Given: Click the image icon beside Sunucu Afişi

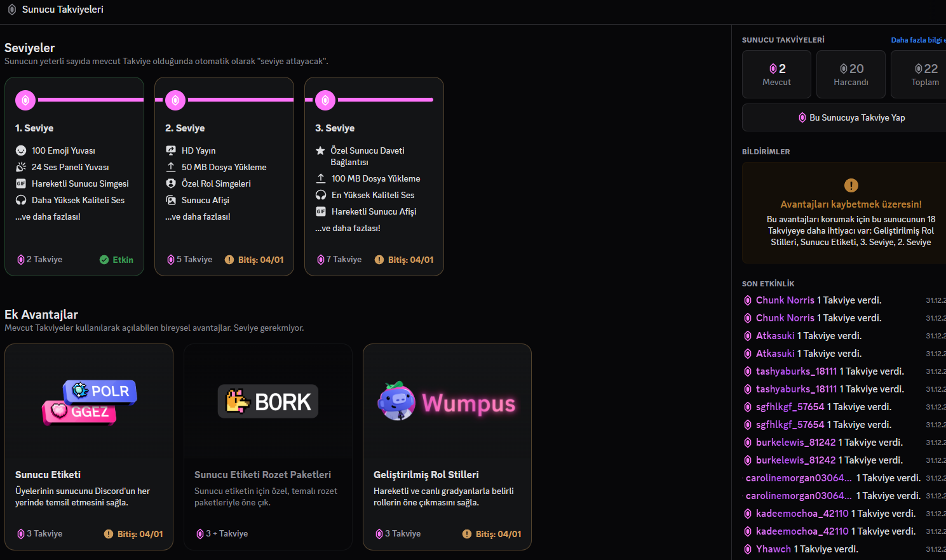Looking at the screenshot, I should (x=171, y=200).
